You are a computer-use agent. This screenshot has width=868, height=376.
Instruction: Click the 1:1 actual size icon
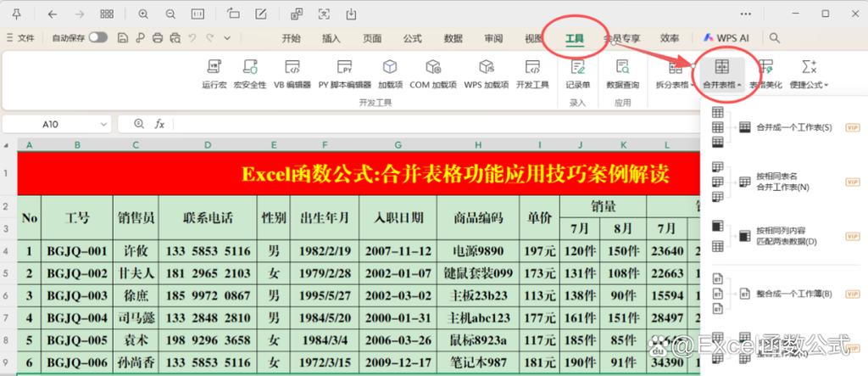click(197, 14)
